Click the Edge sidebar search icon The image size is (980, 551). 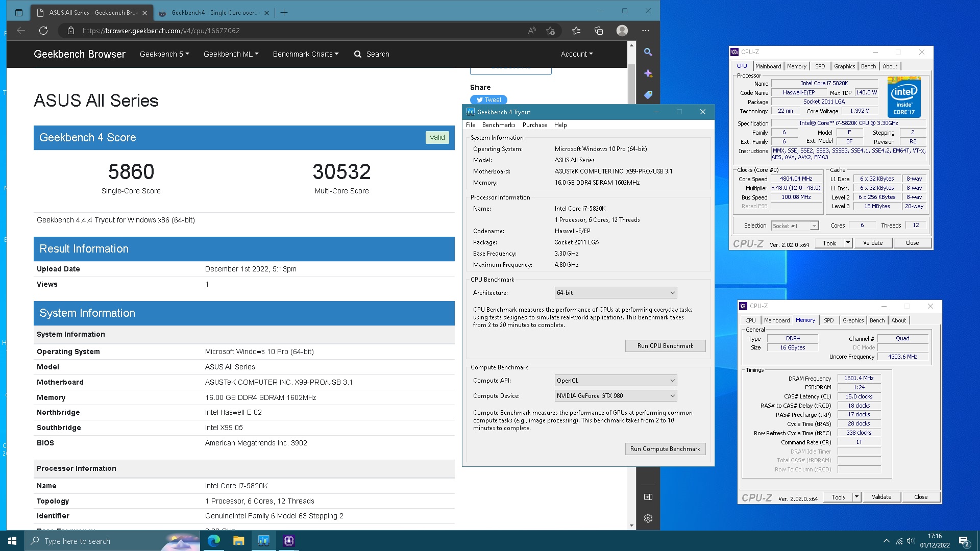648,52
